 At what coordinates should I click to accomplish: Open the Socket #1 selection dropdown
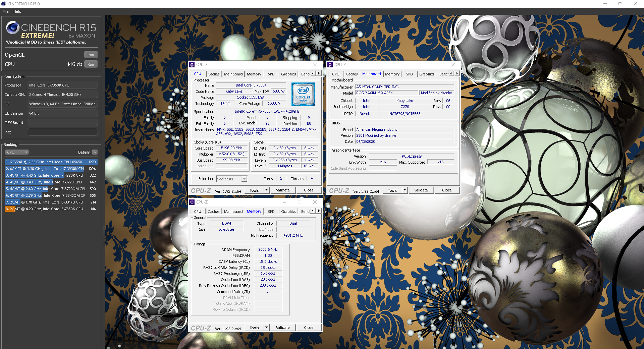point(232,179)
